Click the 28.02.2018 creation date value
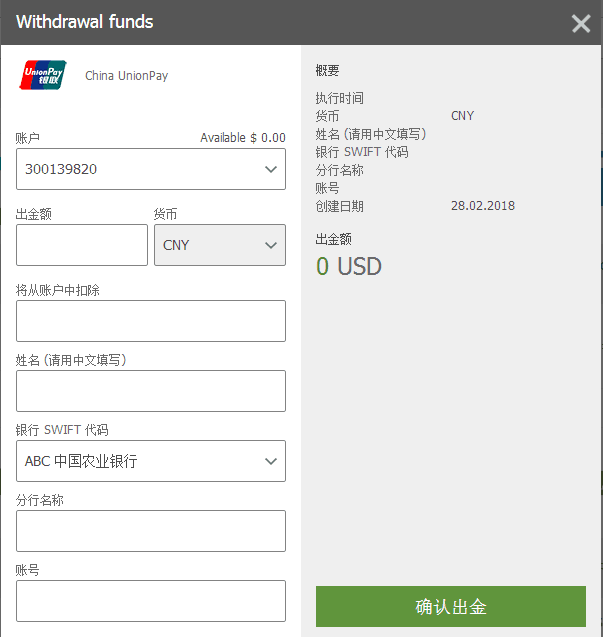603x637 pixels. tap(483, 206)
